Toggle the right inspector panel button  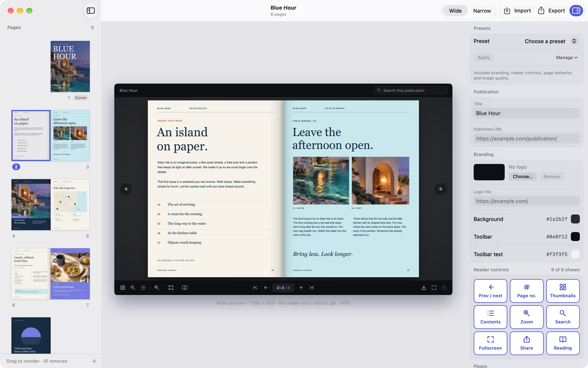576,11
